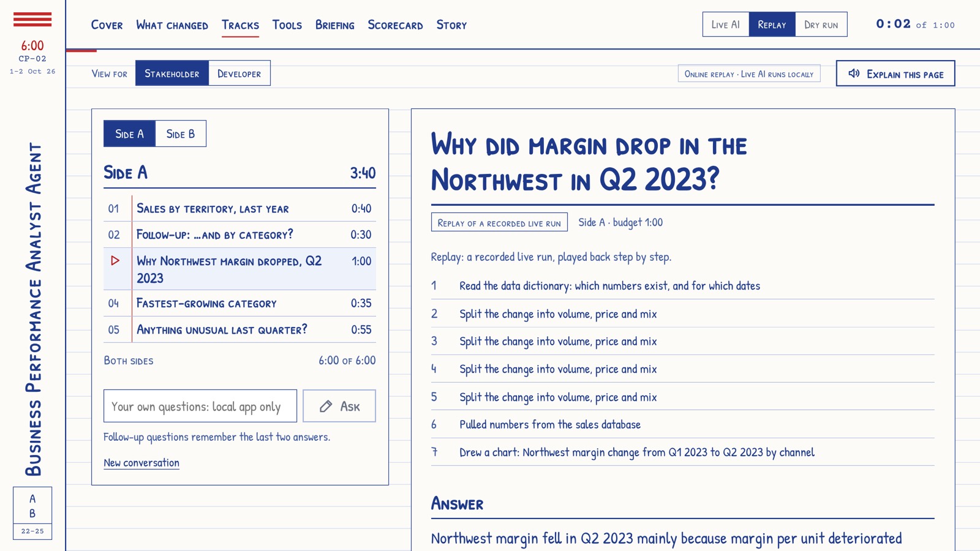Image resolution: width=980 pixels, height=551 pixels.
Task: Open the Scorecard page
Action: coord(395,25)
